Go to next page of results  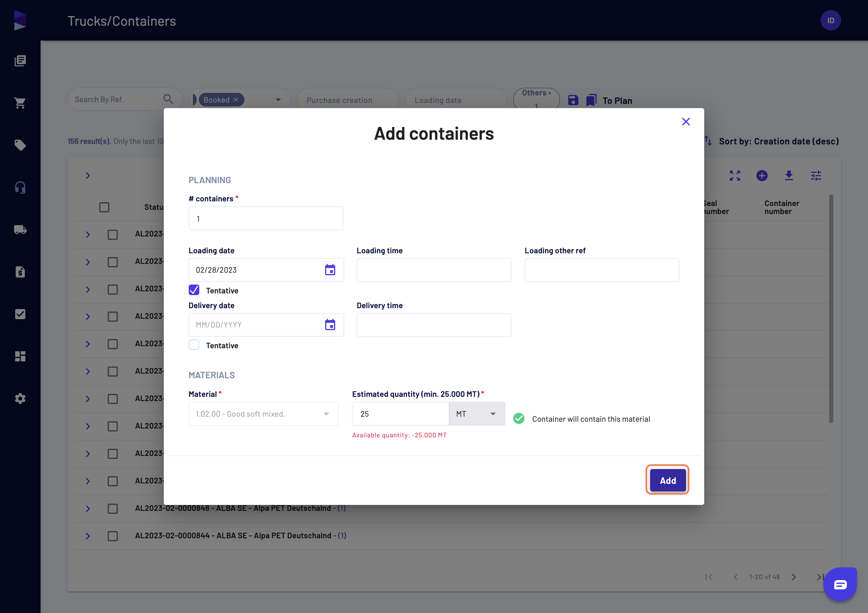[794, 577]
